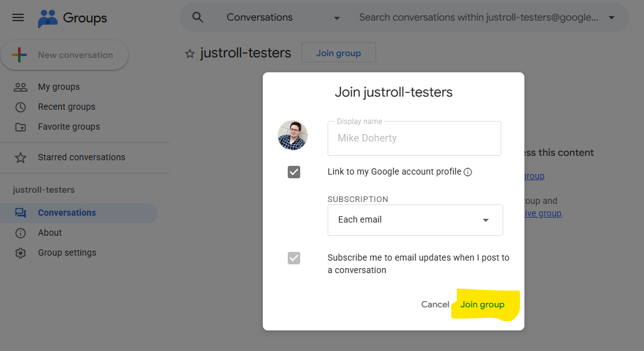Cancel the Join justroll-testers dialog

435,305
